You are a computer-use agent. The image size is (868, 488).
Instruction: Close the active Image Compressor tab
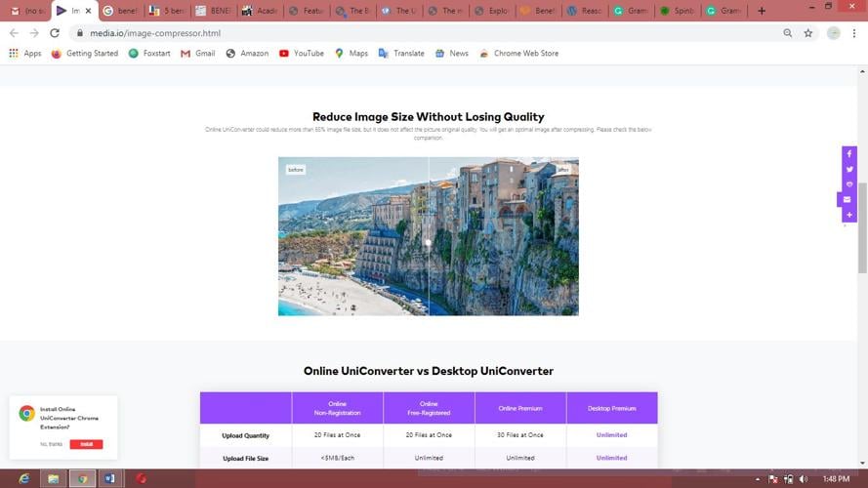(x=88, y=11)
